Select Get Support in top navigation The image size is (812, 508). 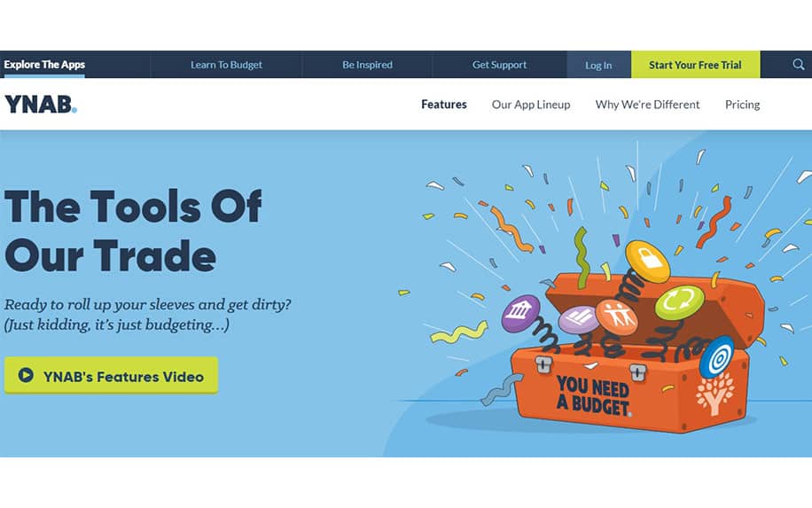[499, 65]
